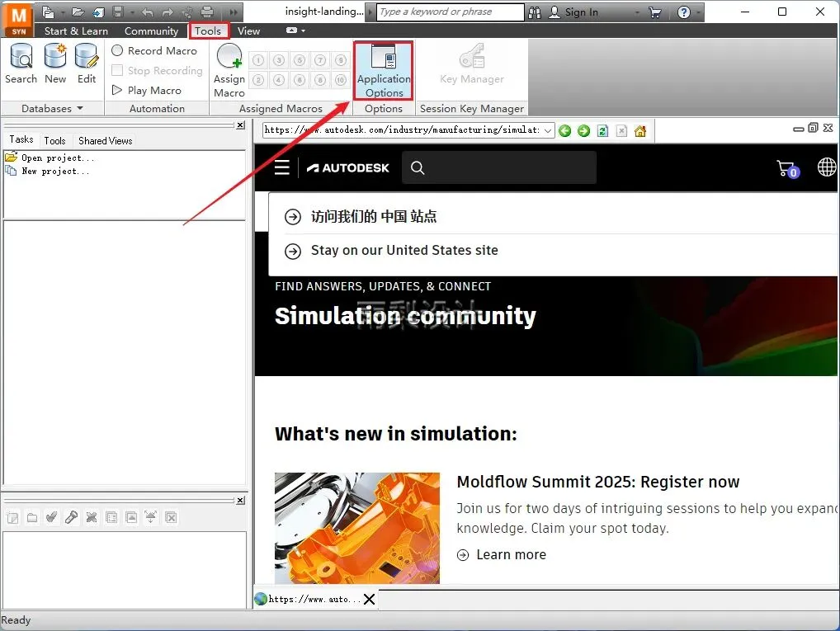Open Application Options
Screen dimensions: 840x631
click(384, 71)
